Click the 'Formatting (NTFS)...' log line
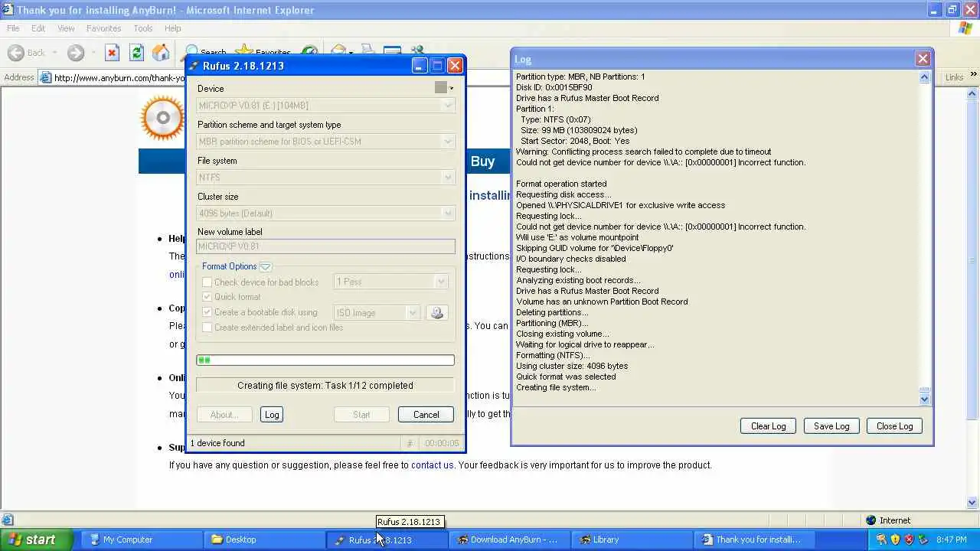 click(x=553, y=355)
